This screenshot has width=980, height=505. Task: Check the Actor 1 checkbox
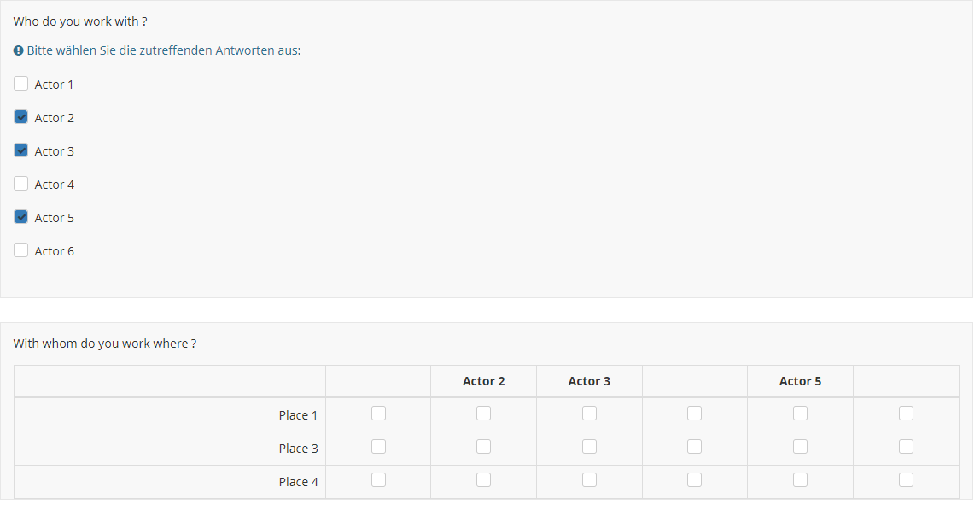click(x=21, y=84)
